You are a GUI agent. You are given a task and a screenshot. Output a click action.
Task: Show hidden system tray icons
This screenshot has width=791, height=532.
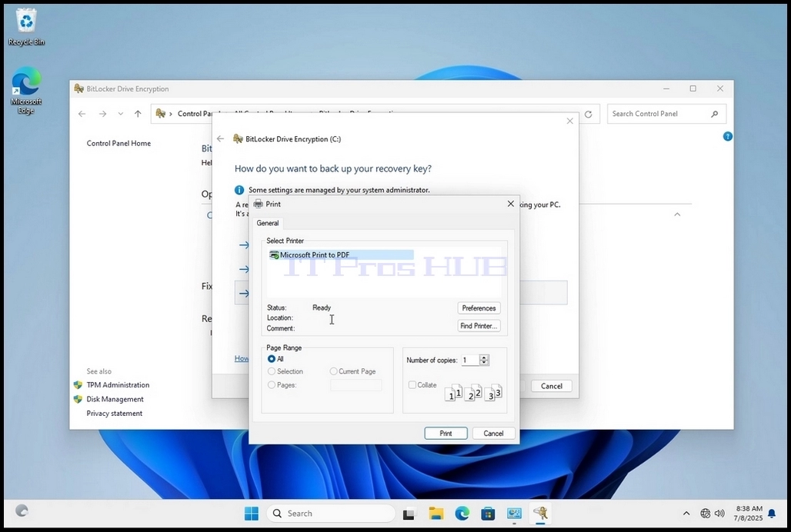point(686,514)
